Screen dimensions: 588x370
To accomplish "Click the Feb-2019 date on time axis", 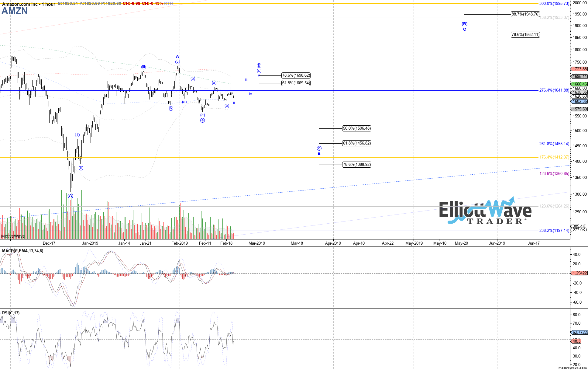I will point(180,243).
